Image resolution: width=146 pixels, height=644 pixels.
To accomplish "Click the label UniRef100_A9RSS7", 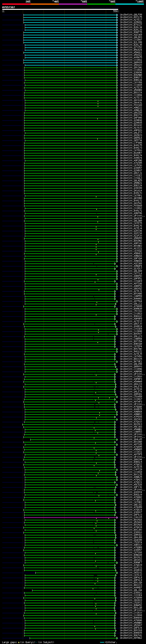I will (131, 545).
